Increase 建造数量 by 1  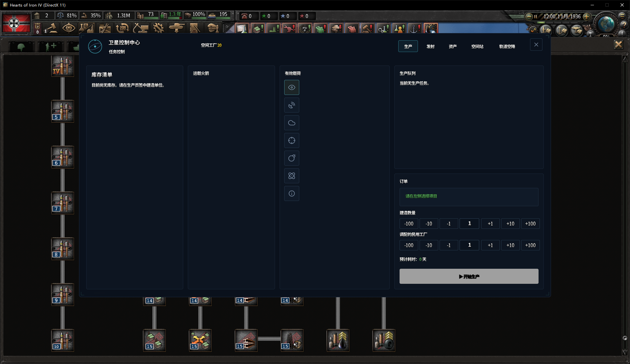[490, 224]
